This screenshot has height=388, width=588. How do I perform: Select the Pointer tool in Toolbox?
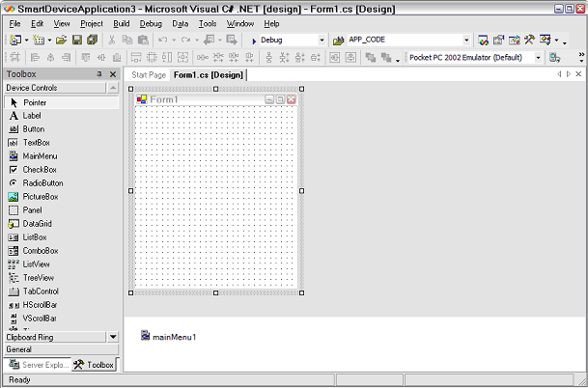62,102
